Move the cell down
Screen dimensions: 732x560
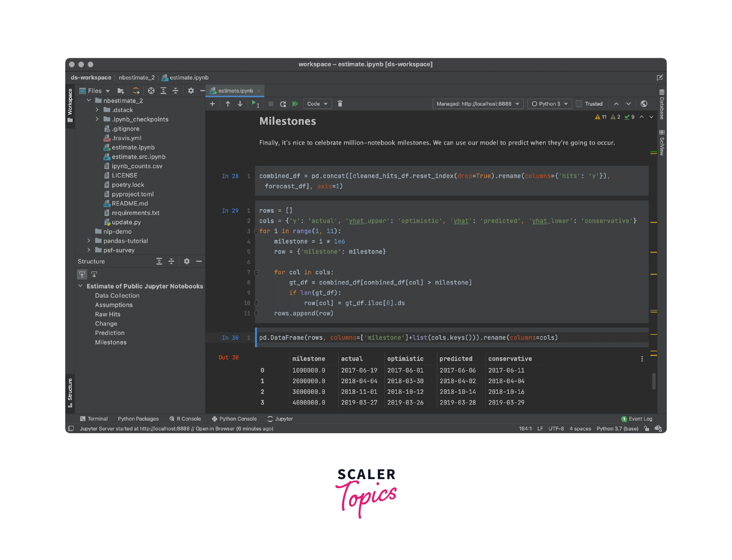point(240,104)
